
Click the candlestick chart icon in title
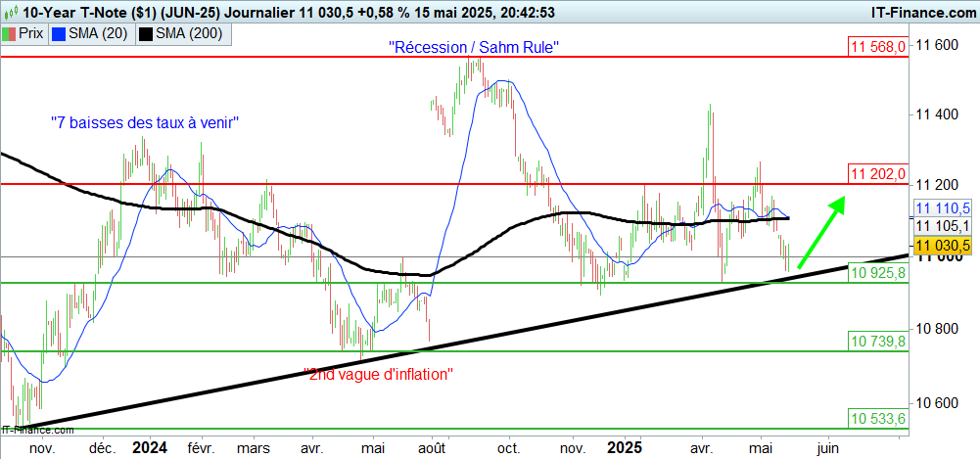pos(10,12)
